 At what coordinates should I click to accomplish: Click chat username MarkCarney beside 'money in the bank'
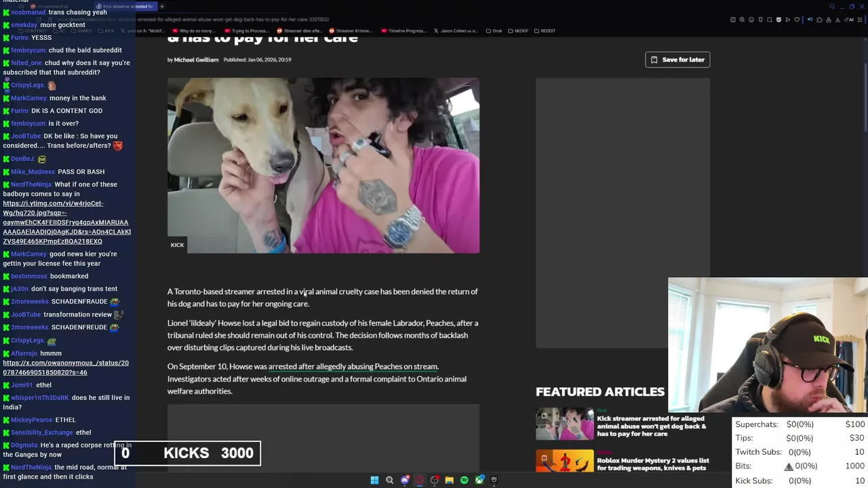tap(28, 98)
